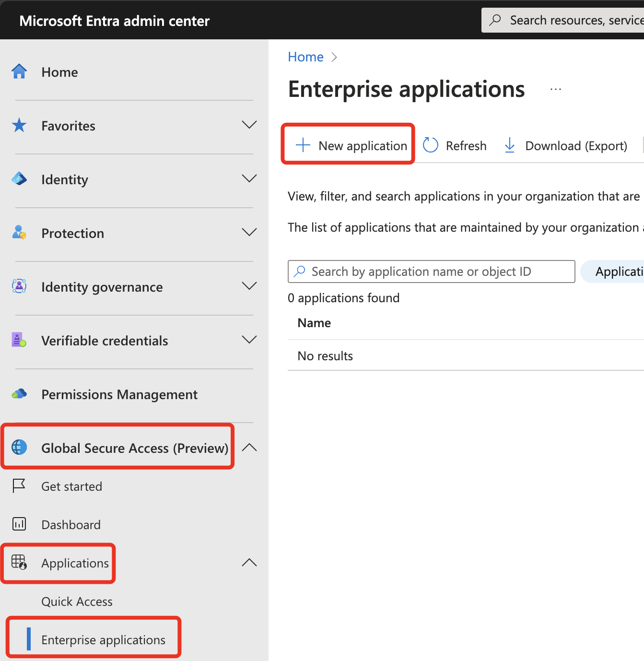Click the Home breadcrumb link

pos(305,57)
